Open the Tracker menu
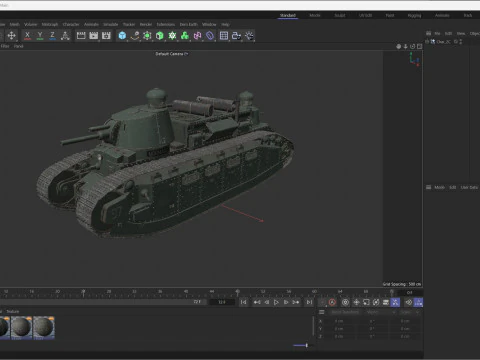Viewport: 480px width, 360px height. [x=129, y=24]
